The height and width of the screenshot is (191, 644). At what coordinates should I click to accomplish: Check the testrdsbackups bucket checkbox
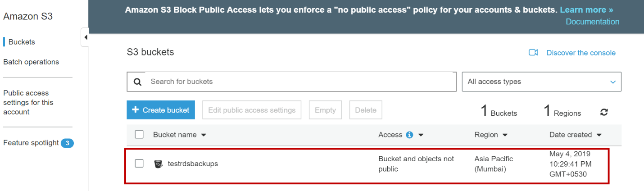139,164
